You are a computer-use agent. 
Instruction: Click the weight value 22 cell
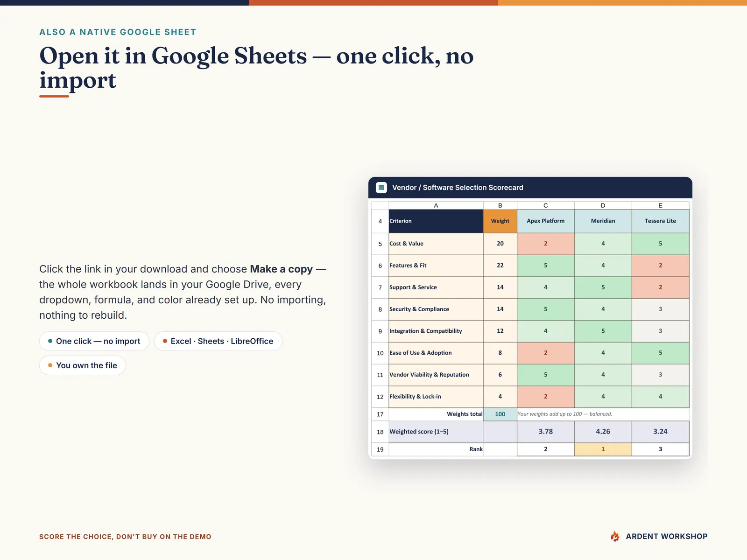(x=500, y=266)
